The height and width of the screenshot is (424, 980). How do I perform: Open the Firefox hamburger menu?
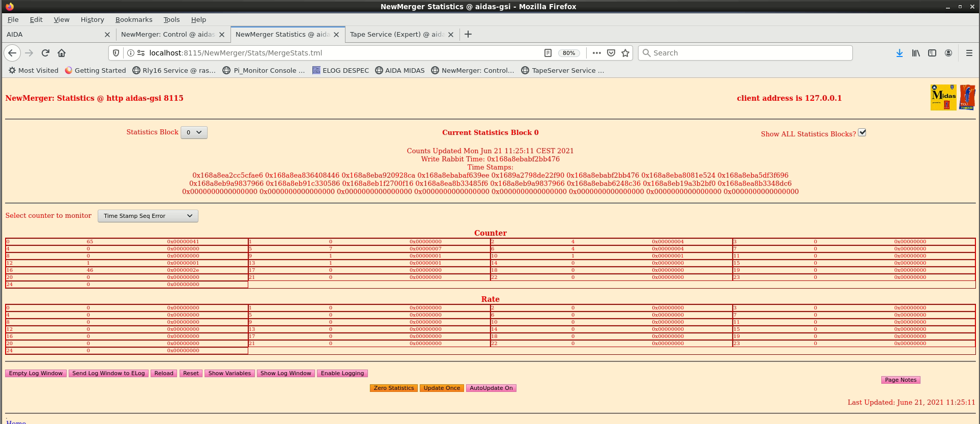click(x=969, y=53)
